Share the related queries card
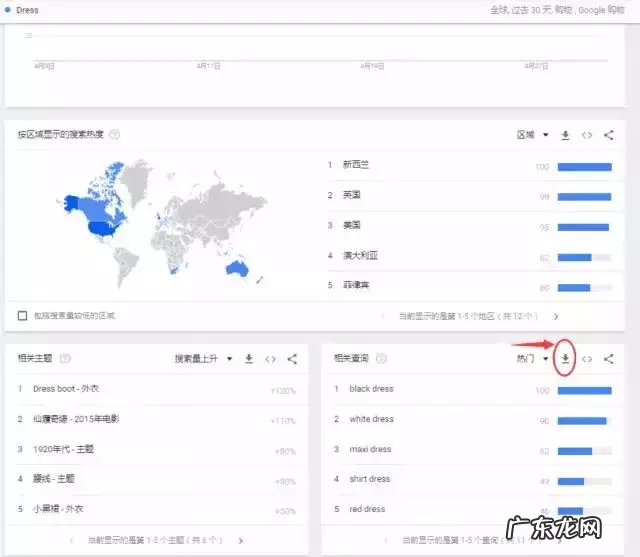This screenshot has height=557, width=640. pos(609,359)
